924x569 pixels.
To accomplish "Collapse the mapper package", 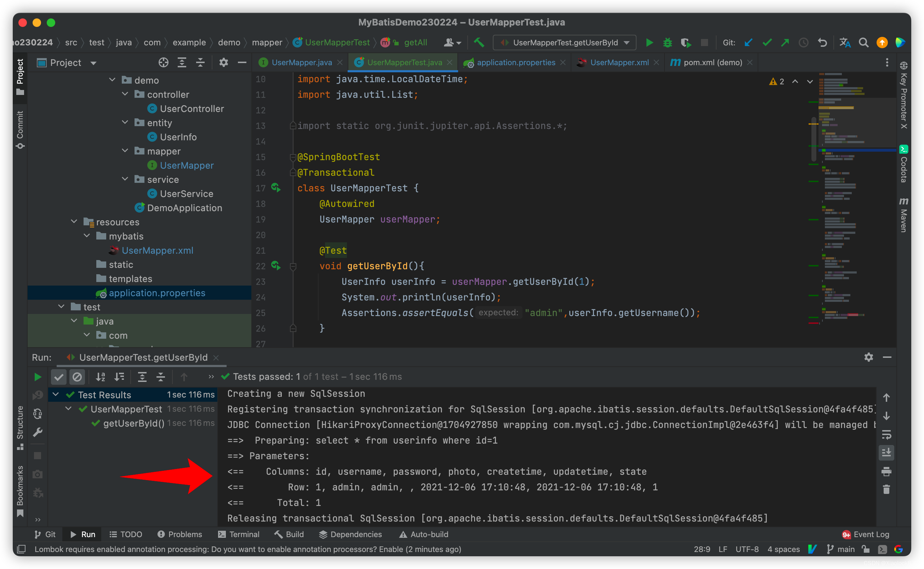I will [125, 151].
